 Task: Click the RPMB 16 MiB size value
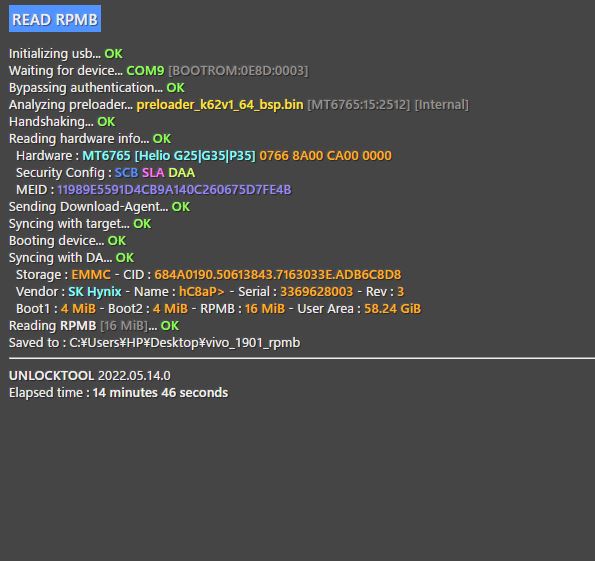click(x=265, y=309)
